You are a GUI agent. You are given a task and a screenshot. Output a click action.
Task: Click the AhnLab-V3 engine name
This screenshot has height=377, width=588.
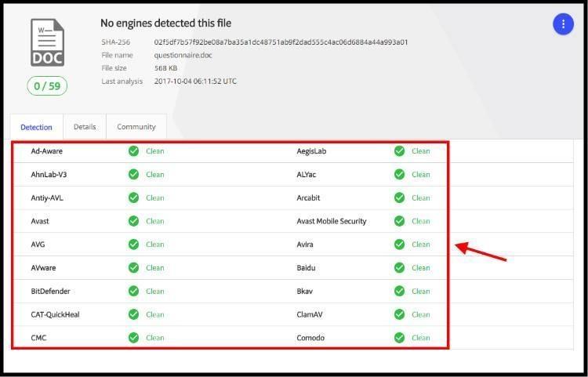49,174
